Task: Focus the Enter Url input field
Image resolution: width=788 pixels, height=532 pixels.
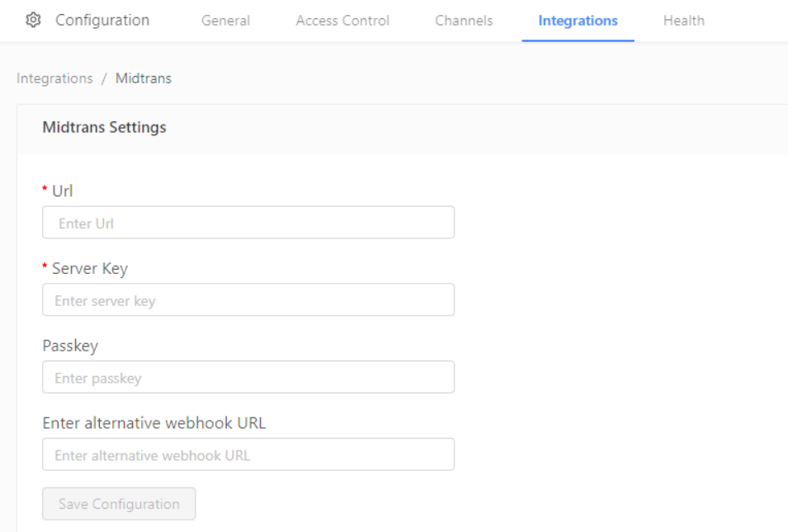Action: click(x=248, y=223)
